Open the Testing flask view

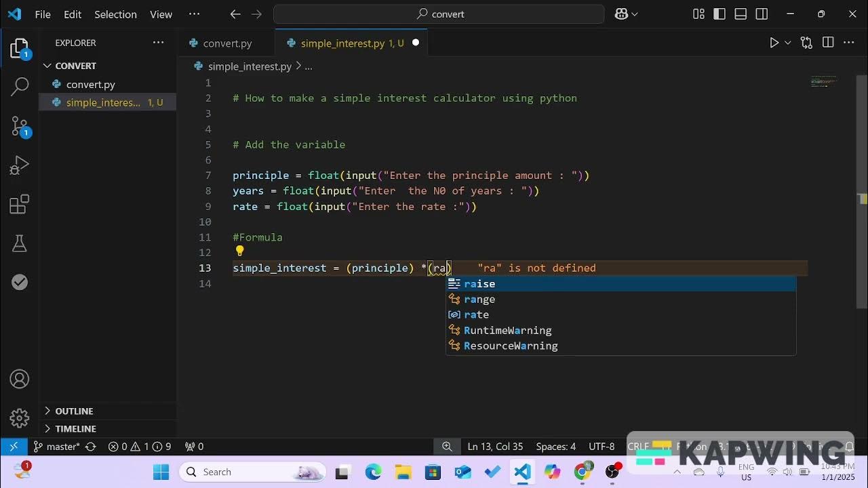pyautogui.click(x=20, y=243)
